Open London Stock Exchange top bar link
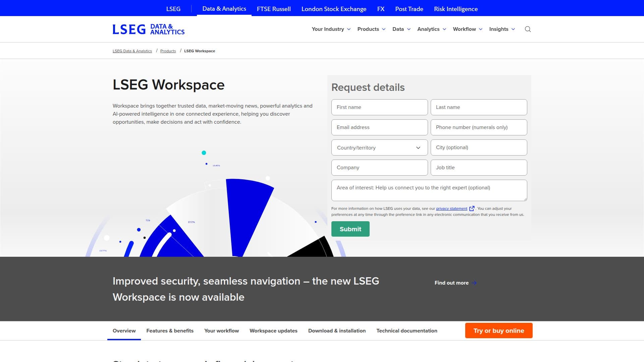 tap(334, 9)
